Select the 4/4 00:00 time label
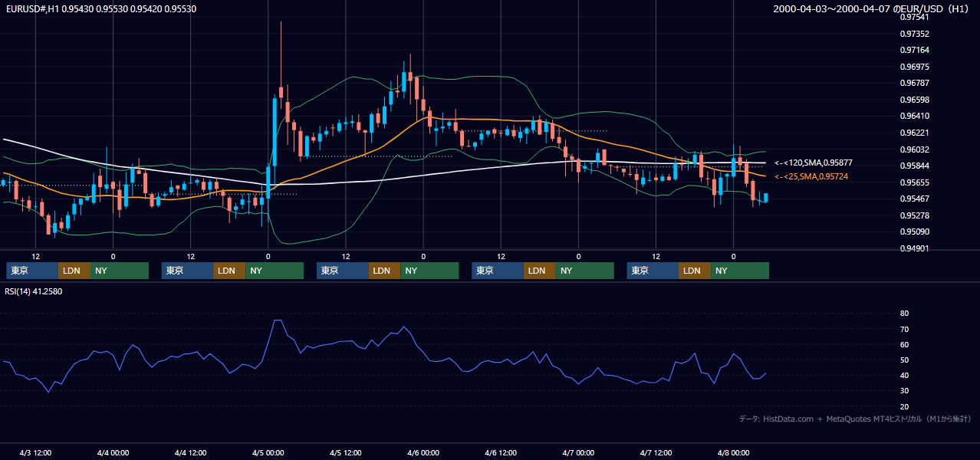980x460 pixels. click(x=113, y=452)
